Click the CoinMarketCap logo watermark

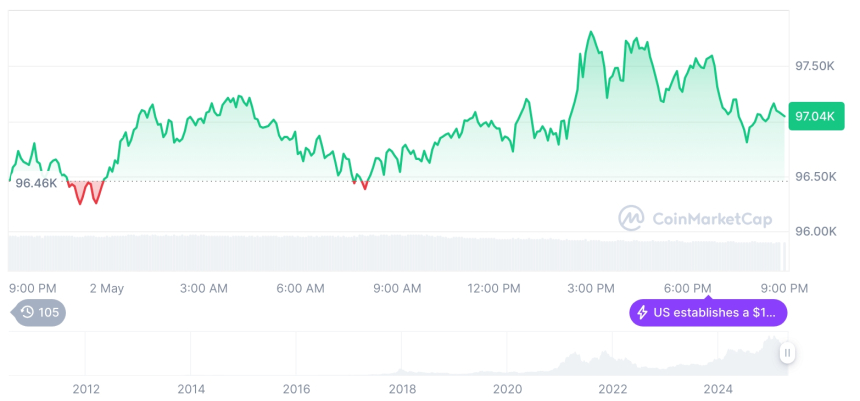pos(631,218)
